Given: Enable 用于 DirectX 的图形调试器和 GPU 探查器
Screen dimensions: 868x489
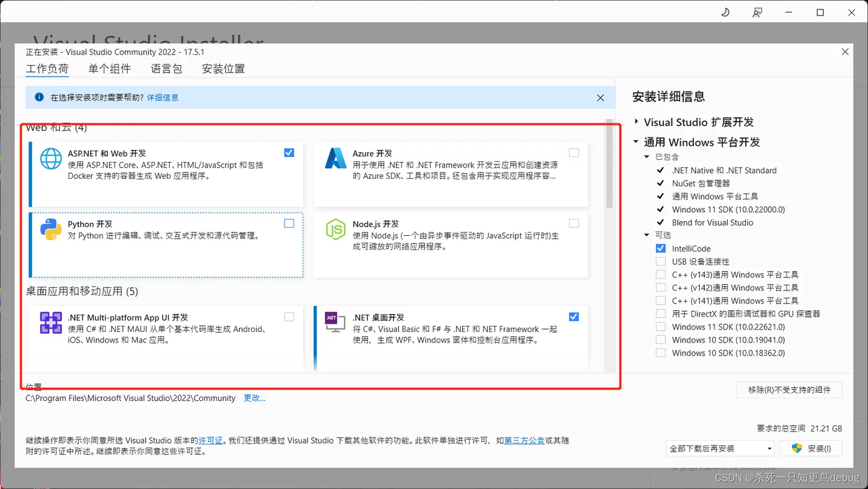Looking at the screenshot, I should coord(660,313).
